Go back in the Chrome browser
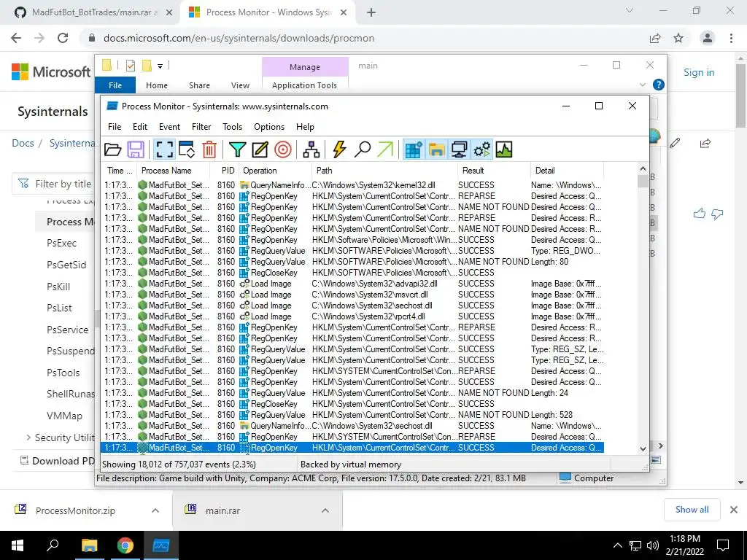 [x=16, y=38]
